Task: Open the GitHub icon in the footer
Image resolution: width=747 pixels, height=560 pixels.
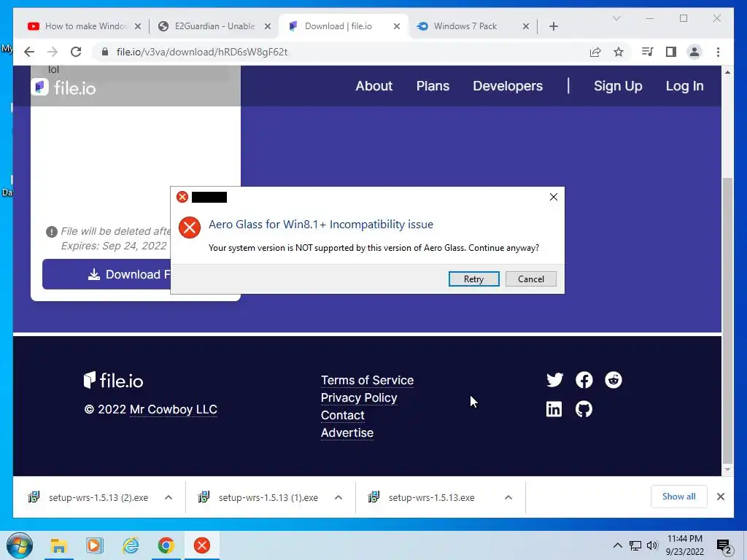Action: (x=584, y=409)
